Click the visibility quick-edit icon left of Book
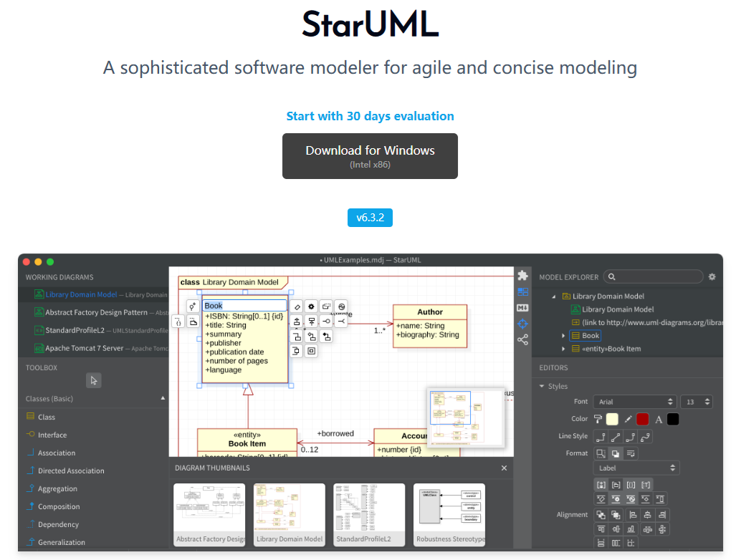Image resolution: width=746 pixels, height=560 pixels. coord(192,306)
